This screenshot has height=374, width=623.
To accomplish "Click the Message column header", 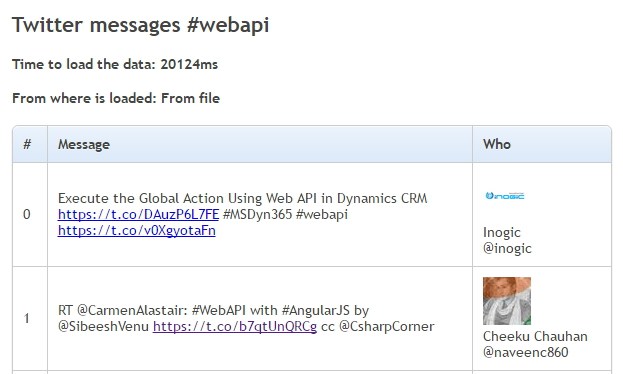I will click(x=84, y=144).
